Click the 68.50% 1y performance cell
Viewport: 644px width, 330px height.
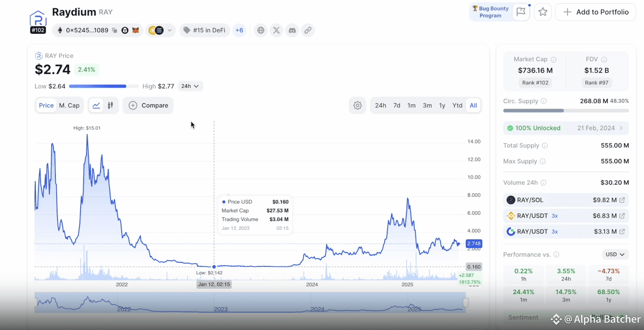point(608,295)
